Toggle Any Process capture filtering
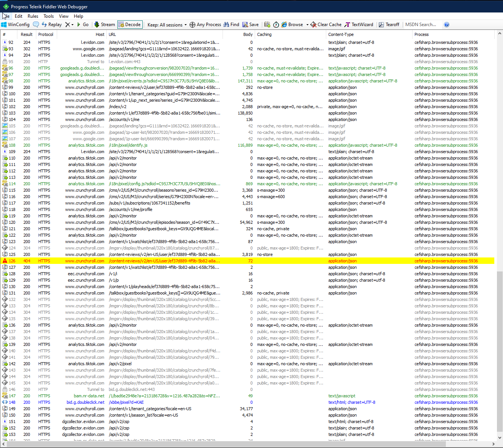The height and width of the screenshot is (448, 503). click(205, 24)
